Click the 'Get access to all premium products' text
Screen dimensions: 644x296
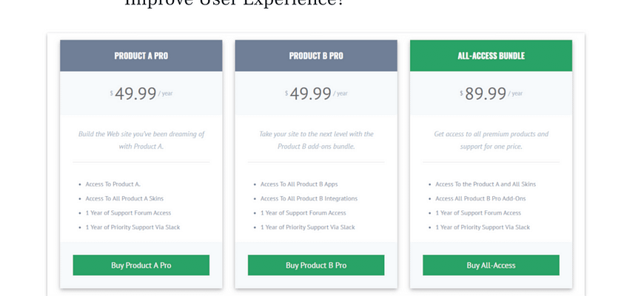(492, 140)
